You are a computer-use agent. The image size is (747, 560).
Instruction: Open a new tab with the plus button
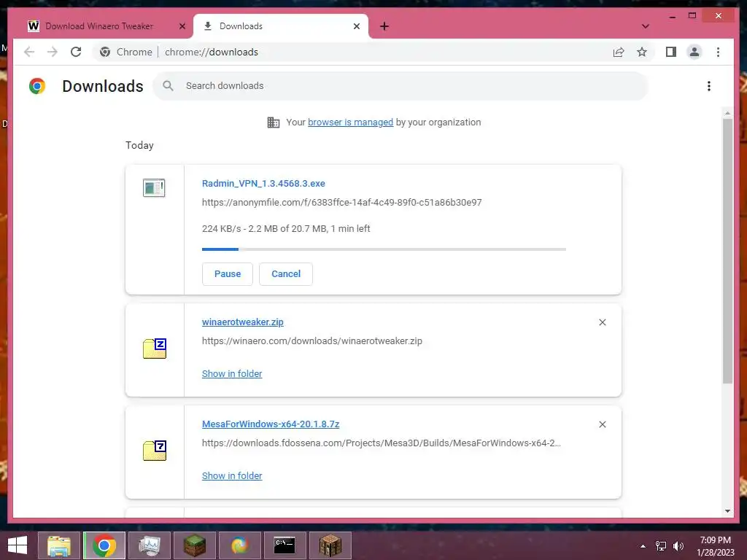pos(384,26)
